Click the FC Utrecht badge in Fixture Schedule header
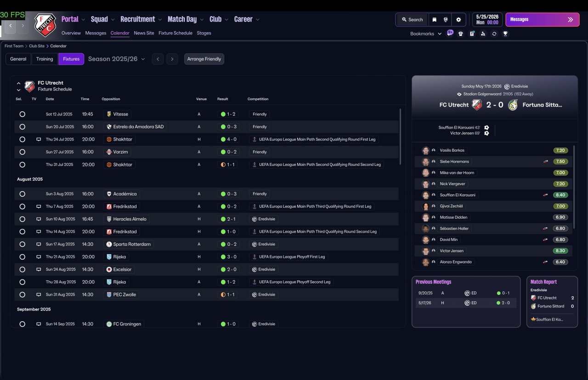This screenshot has height=380, width=588. 30,86
